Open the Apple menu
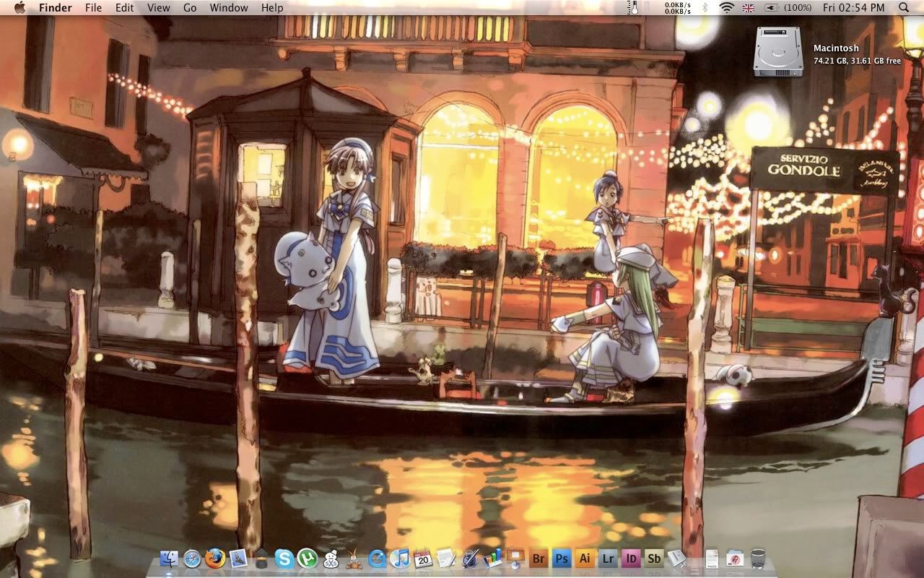This screenshot has width=924, height=578. pyautogui.click(x=19, y=7)
